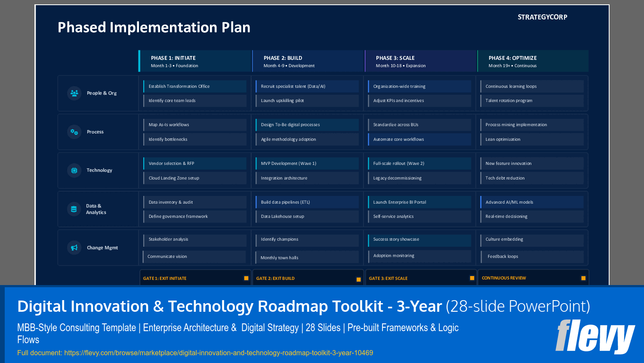644x363 pixels.
Task: Open the Phase 3: Scale column header
Action: pos(419,61)
